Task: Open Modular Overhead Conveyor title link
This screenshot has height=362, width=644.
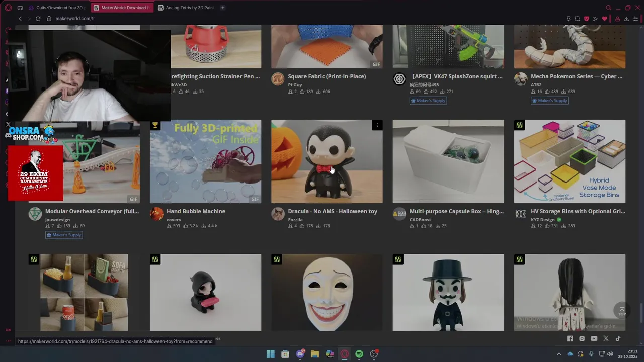Action: point(92,211)
